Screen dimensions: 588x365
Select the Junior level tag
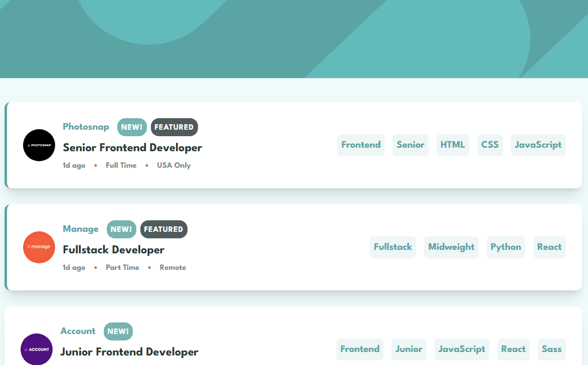pos(409,349)
